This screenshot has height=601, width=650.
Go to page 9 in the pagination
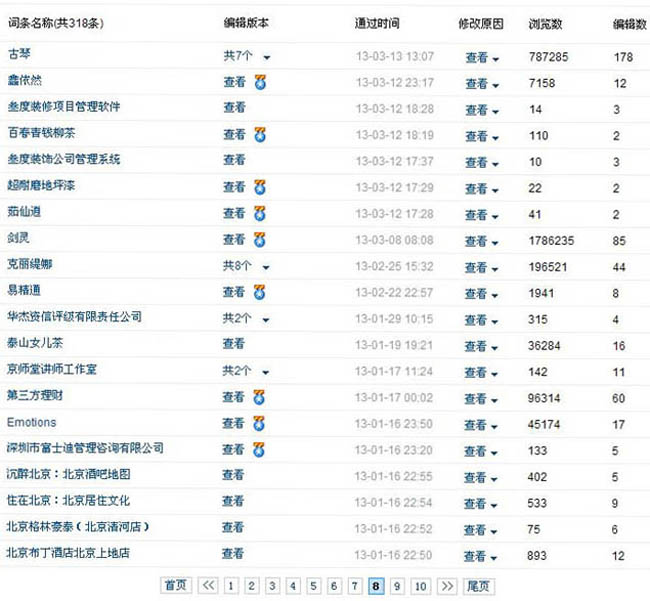tap(397, 586)
